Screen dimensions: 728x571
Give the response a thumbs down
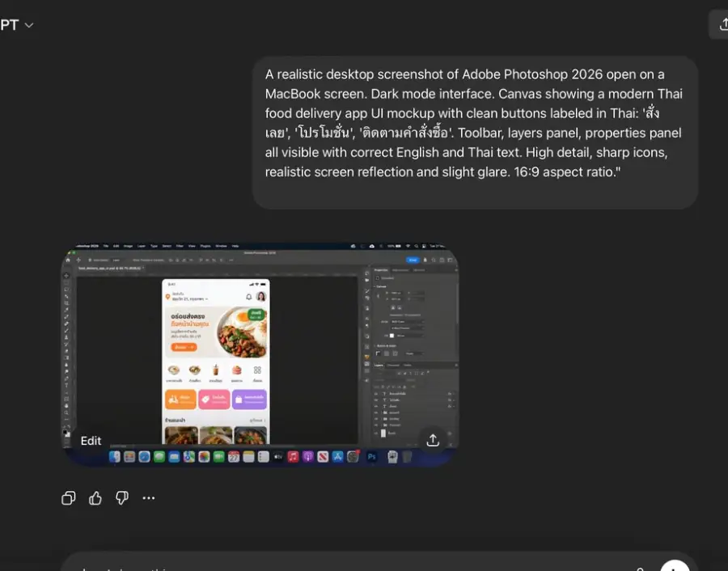[122, 498]
